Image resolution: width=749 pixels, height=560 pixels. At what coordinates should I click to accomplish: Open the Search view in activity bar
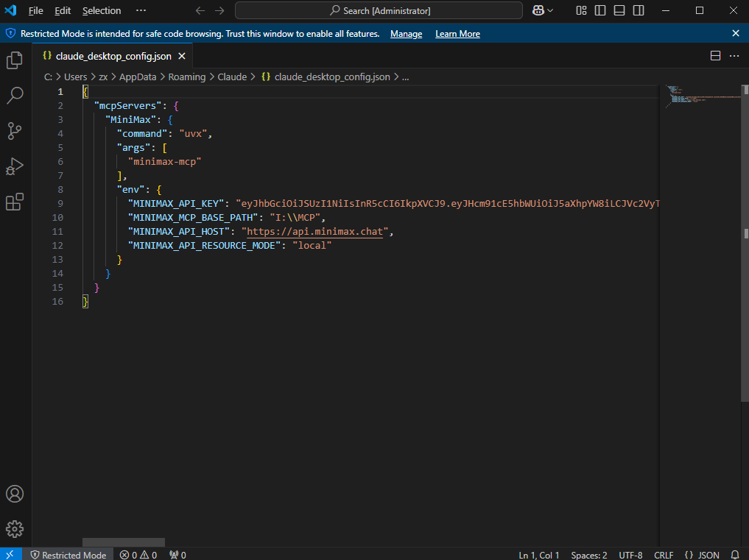15,96
